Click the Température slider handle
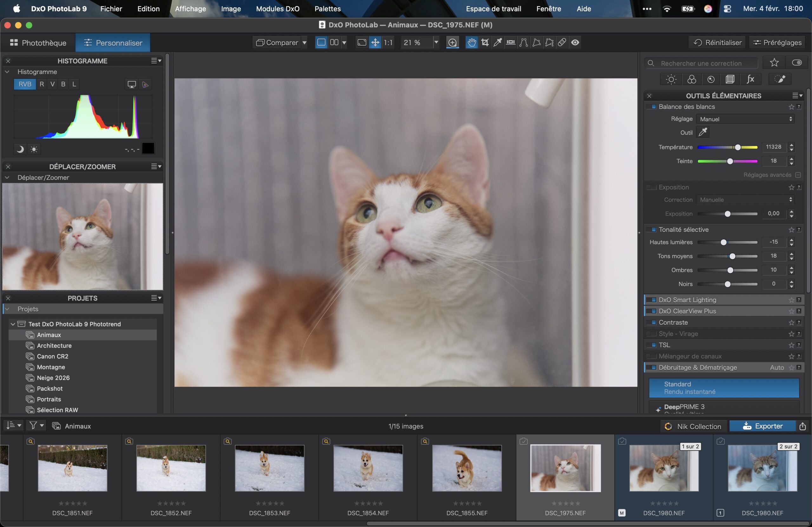The width and height of the screenshot is (812, 527). click(x=738, y=147)
